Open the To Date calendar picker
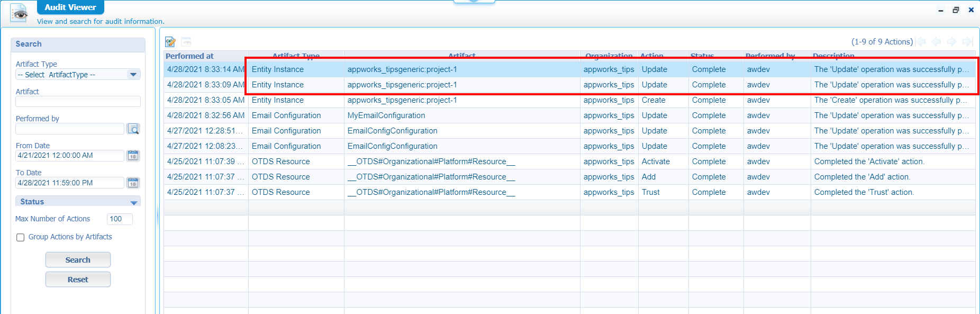Viewport: 980px width, 314px height. (x=133, y=183)
